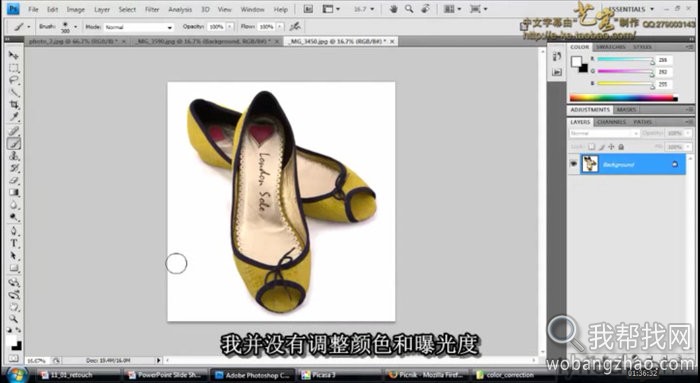Open the Screen Mode dropdown
Screen dimensions: 700x383
pyautogui.click(x=478, y=9)
